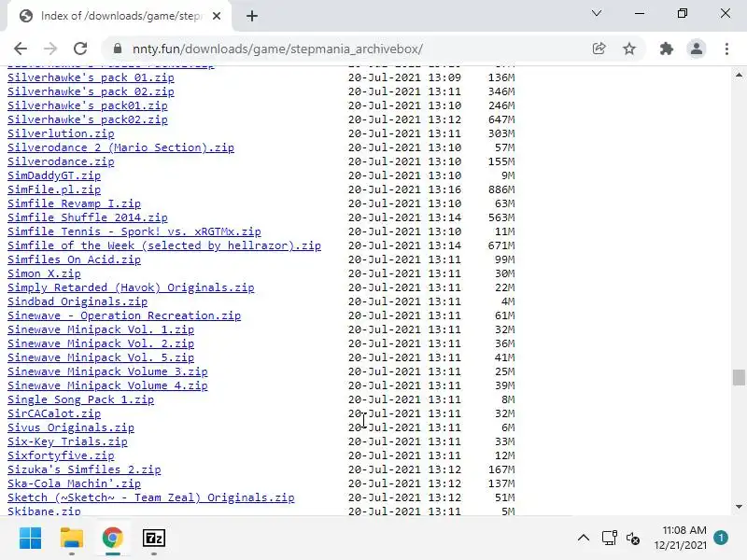Download Simfile Tennis - Spork! vs. xRGTMx.zip
Screen dimensions: 747x560
[134, 231]
